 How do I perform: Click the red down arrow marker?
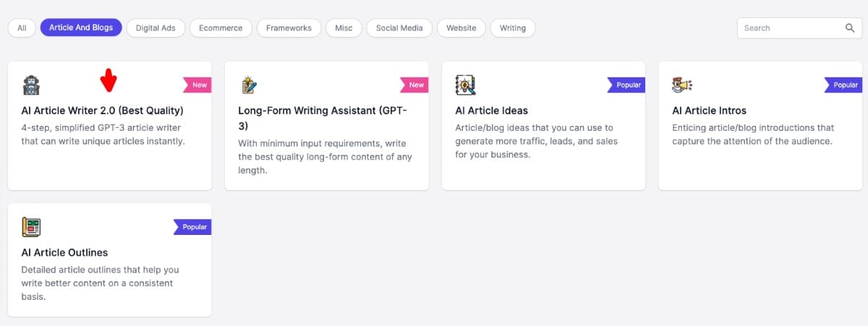pyautogui.click(x=109, y=80)
